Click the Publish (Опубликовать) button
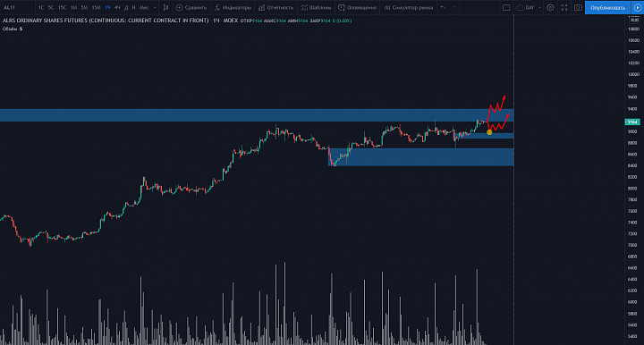644x345 pixels. (608, 7)
